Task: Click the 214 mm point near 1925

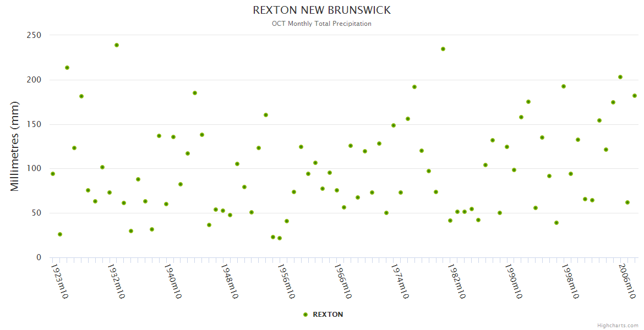Action: pyautogui.click(x=67, y=68)
